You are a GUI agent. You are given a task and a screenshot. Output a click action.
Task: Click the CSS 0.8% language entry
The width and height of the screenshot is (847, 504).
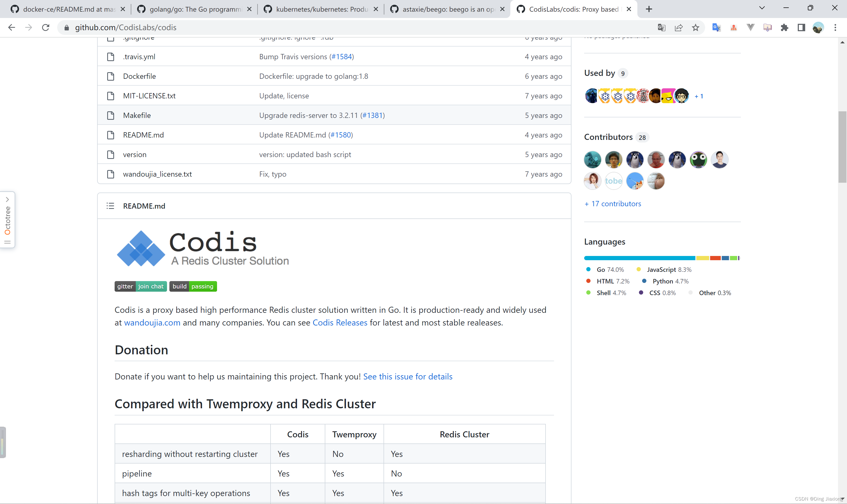pos(657,293)
